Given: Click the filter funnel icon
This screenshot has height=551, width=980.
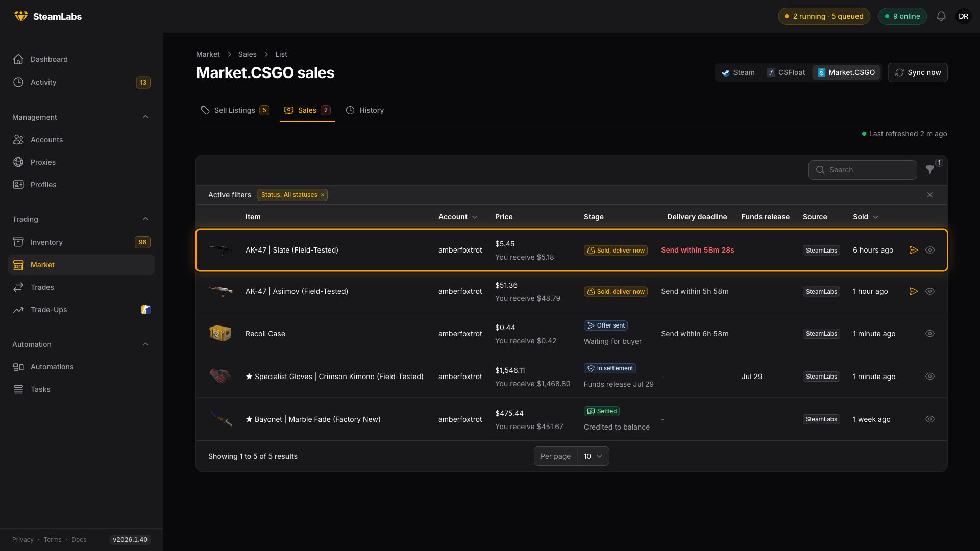Looking at the screenshot, I should (x=930, y=170).
